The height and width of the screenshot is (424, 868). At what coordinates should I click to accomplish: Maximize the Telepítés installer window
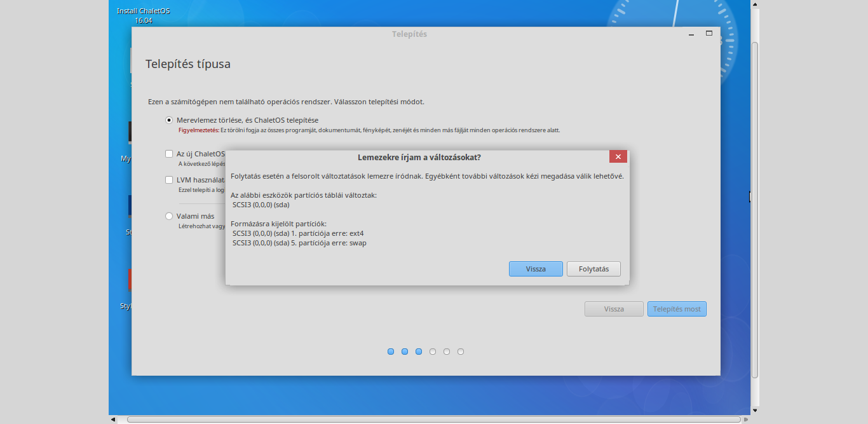709,34
